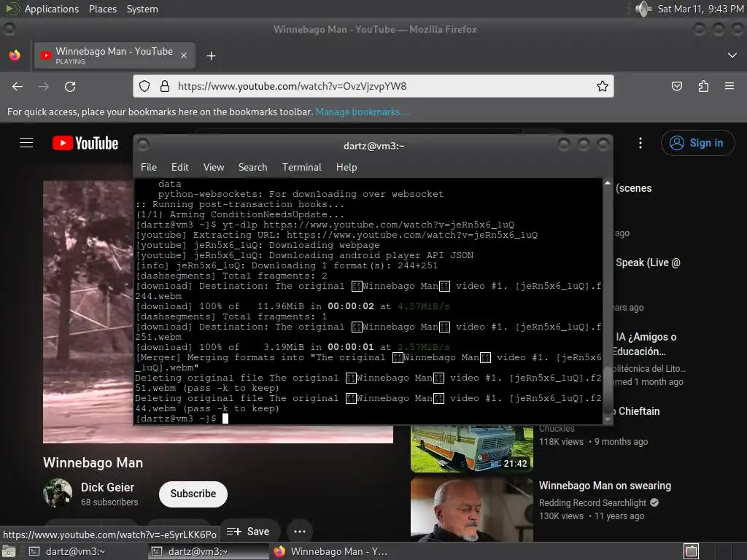Screen dimensions: 747x560
Task: Open the Winnebago Man on swearing title
Action: tap(605, 486)
